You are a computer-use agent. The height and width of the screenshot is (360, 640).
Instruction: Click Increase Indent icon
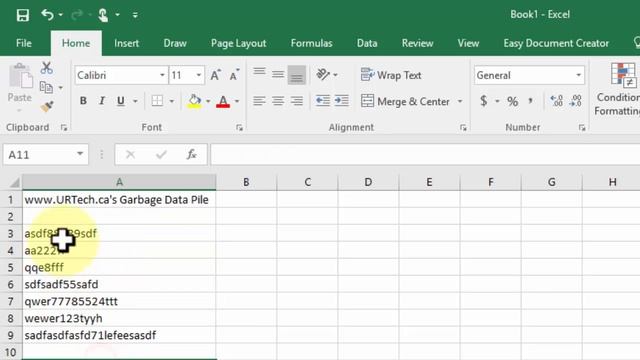tap(342, 101)
